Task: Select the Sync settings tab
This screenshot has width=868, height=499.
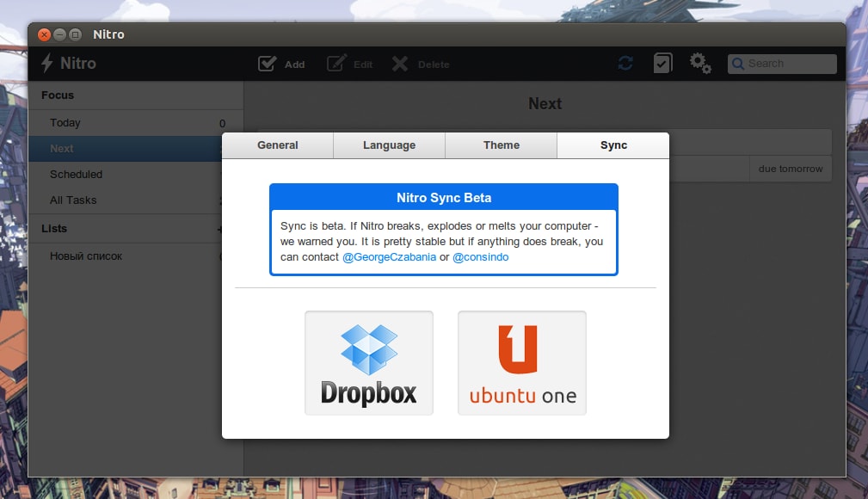Action: pos(613,145)
